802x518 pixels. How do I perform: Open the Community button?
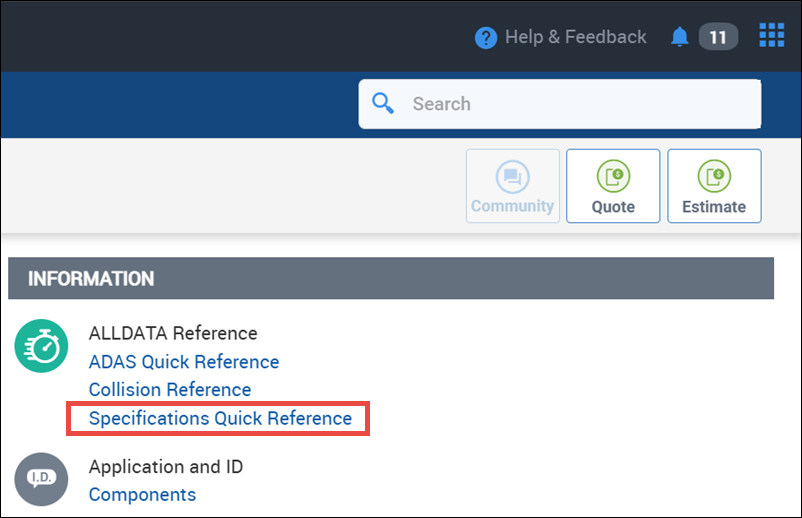[x=513, y=186]
